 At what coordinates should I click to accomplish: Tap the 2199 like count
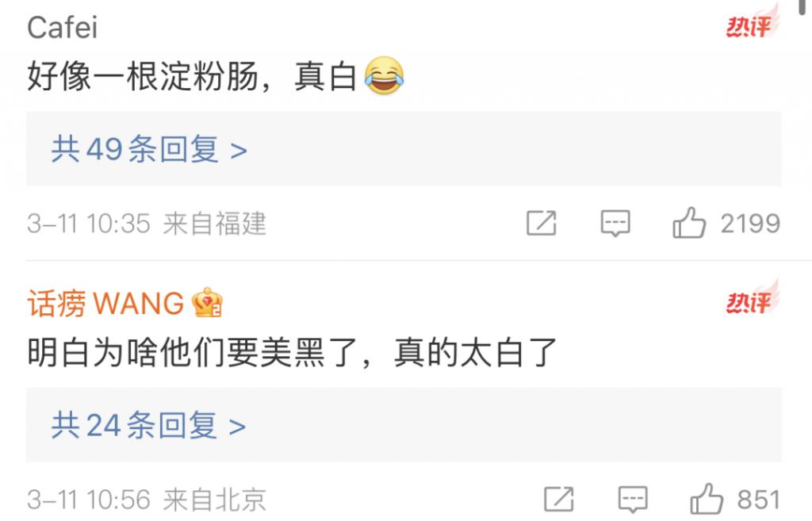(750, 224)
